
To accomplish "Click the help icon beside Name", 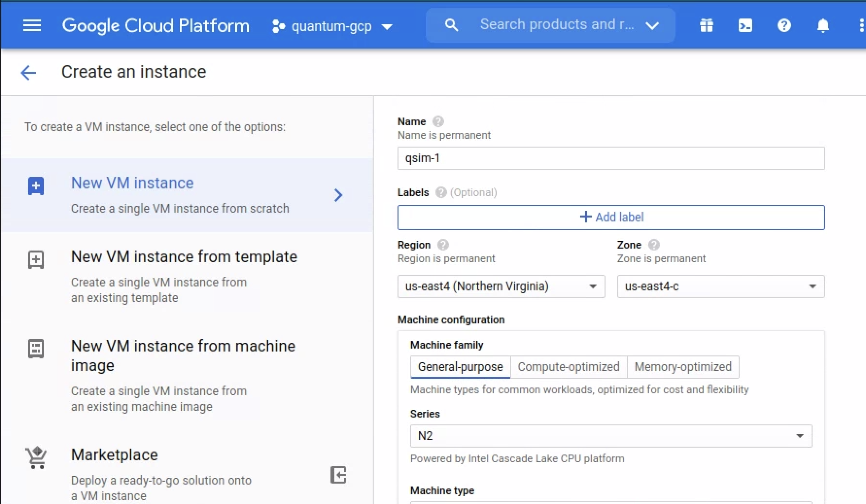I will pyautogui.click(x=438, y=121).
